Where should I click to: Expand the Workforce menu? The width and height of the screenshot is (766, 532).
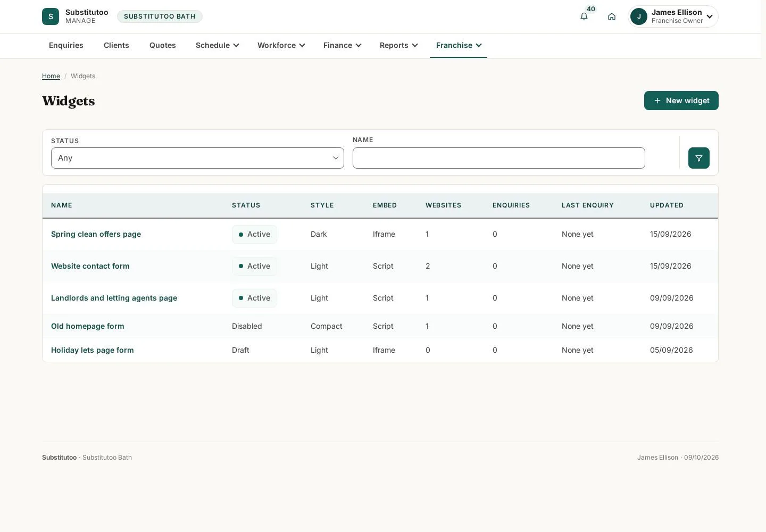(x=281, y=45)
